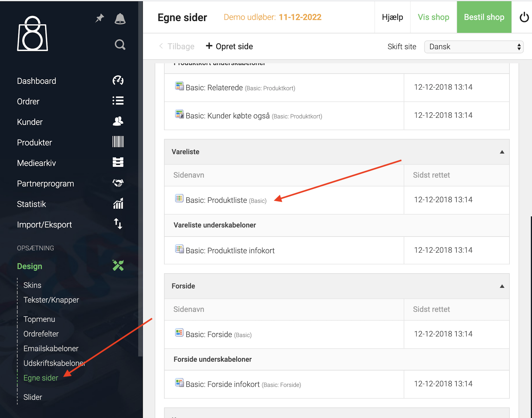Click the Import/Eksport arrows icon
The image size is (532, 418).
[x=118, y=224]
